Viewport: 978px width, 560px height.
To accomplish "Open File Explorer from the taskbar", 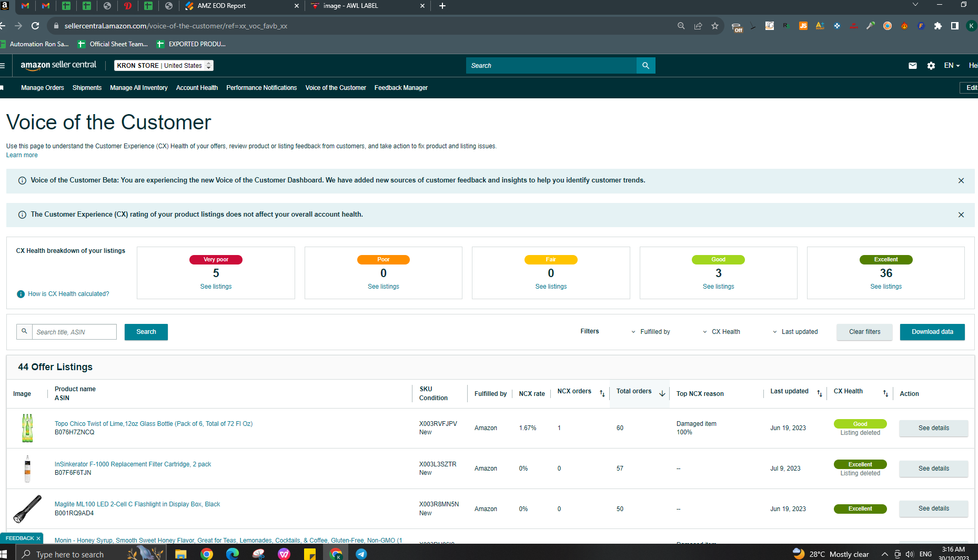I will pyautogui.click(x=180, y=554).
